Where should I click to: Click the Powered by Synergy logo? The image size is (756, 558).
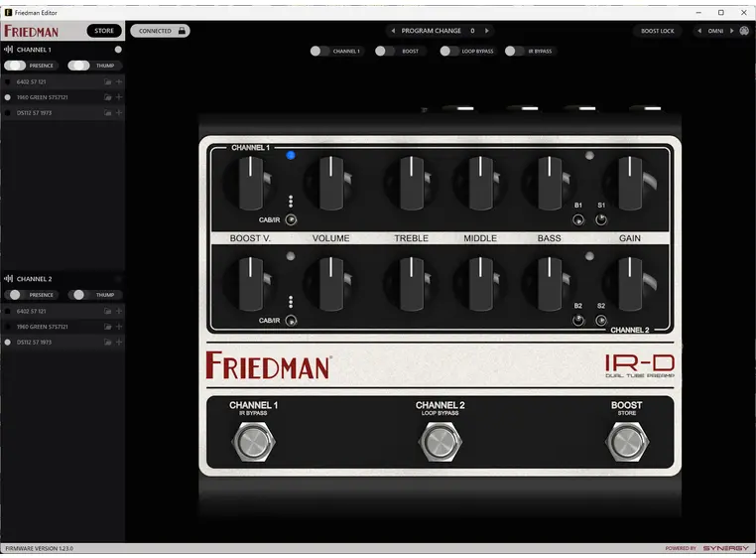[706, 548]
